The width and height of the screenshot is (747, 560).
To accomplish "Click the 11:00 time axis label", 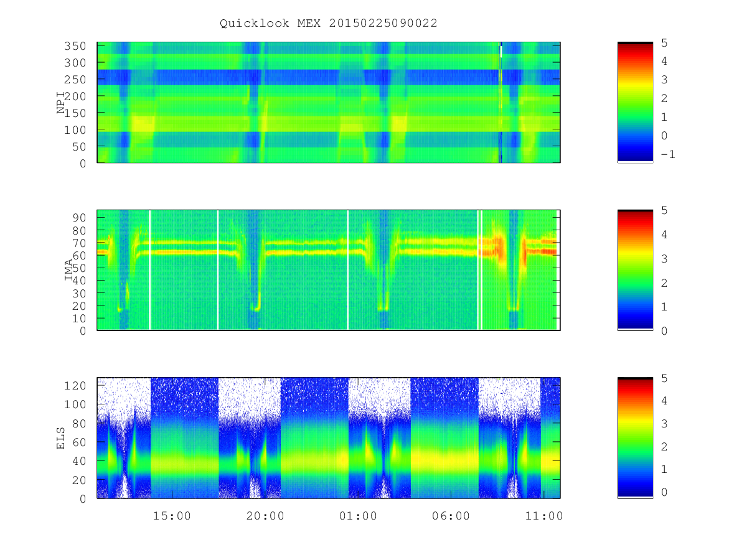I will (x=545, y=516).
